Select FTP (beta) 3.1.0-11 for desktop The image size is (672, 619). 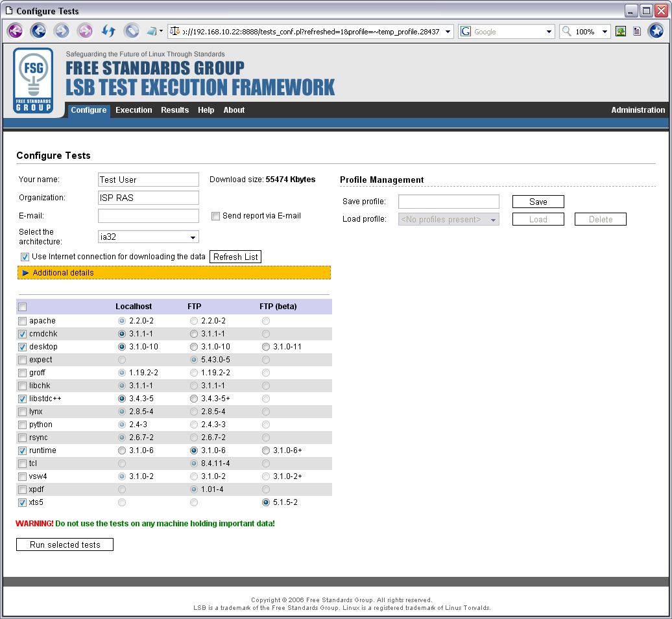[266, 347]
